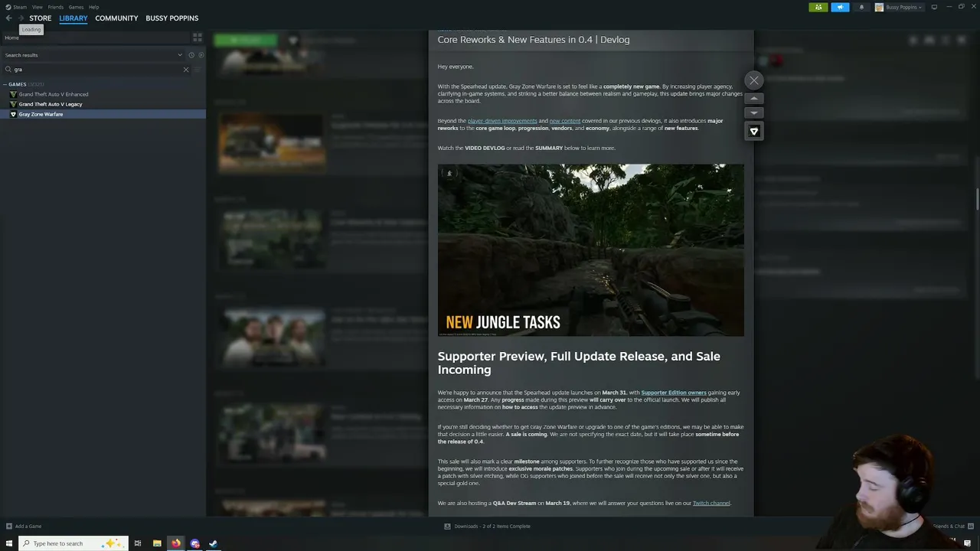Open Downloads status in bottom bar

pyautogui.click(x=488, y=526)
